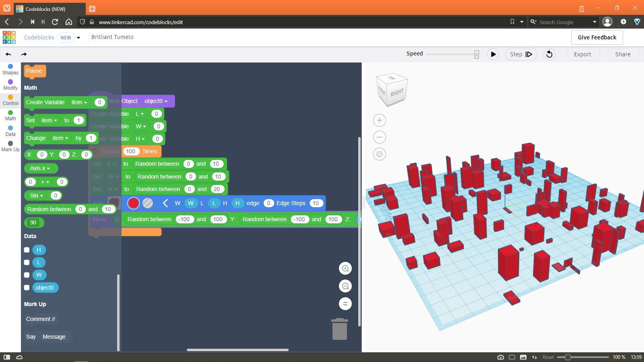Open the Axis x dropdown

(40, 168)
